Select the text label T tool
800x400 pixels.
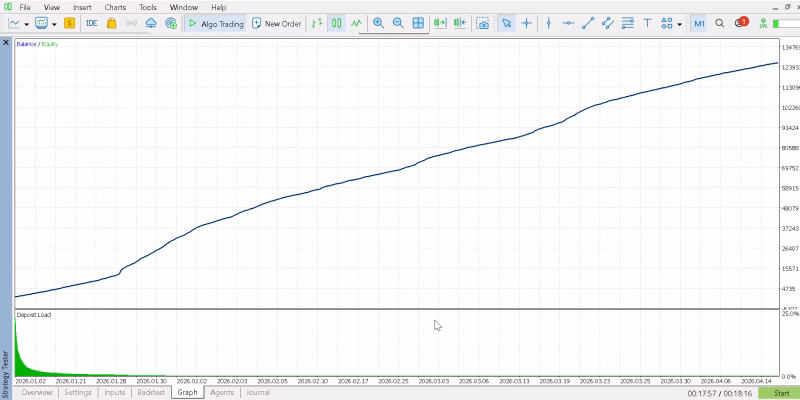pos(647,23)
